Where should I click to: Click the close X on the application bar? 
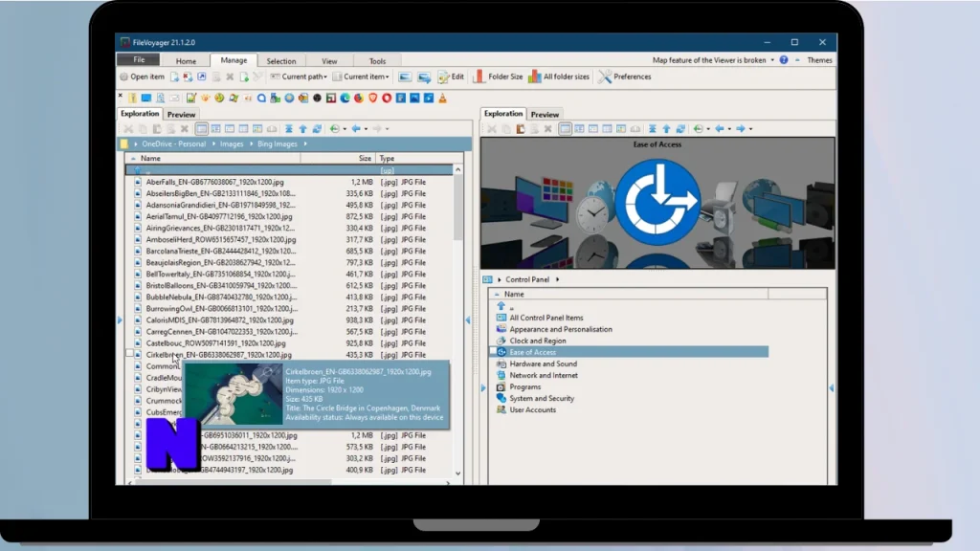120,96
